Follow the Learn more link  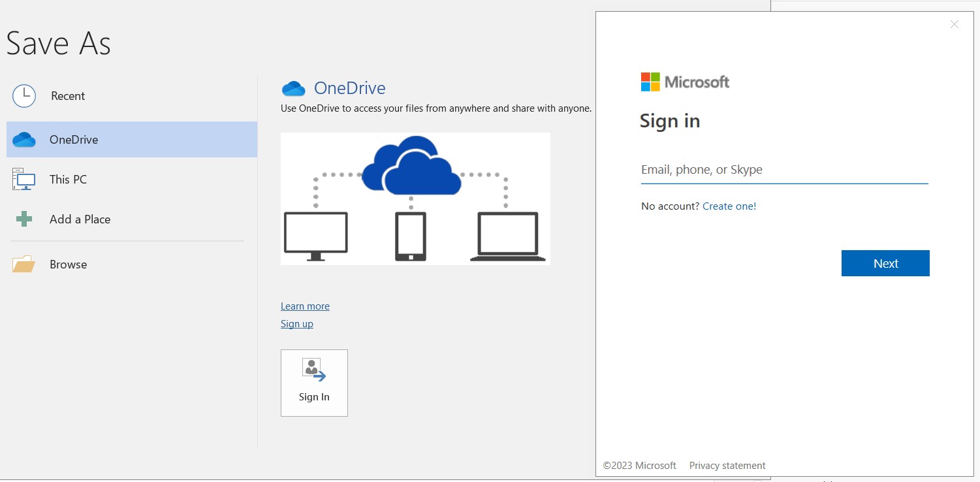tap(305, 306)
